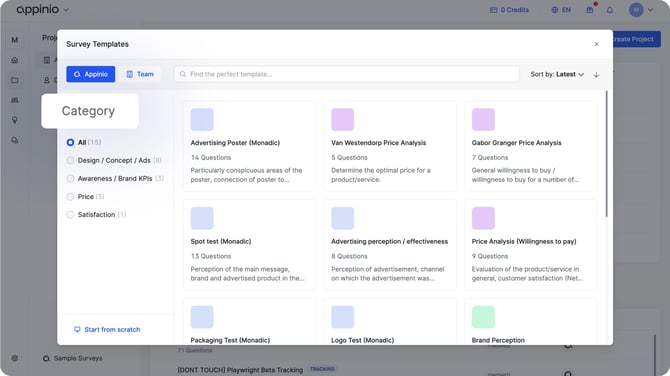Click green icon of Brand Perception card
The image size is (670, 376).
click(x=483, y=317)
